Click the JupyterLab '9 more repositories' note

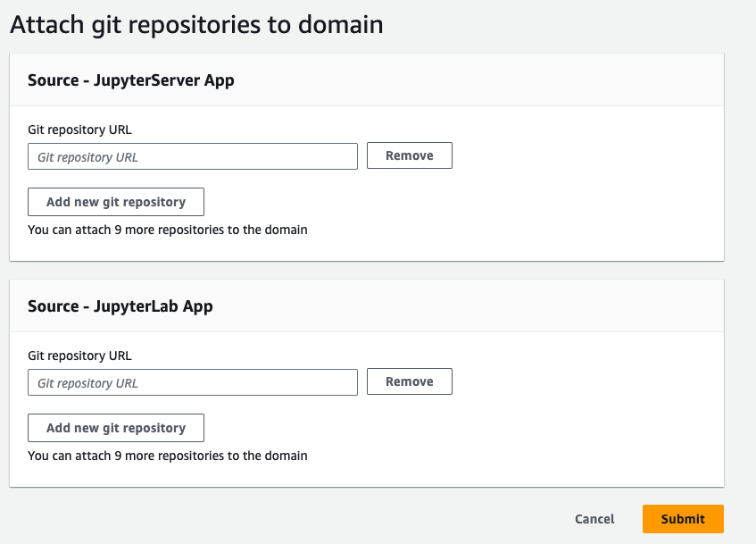coord(167,456)
